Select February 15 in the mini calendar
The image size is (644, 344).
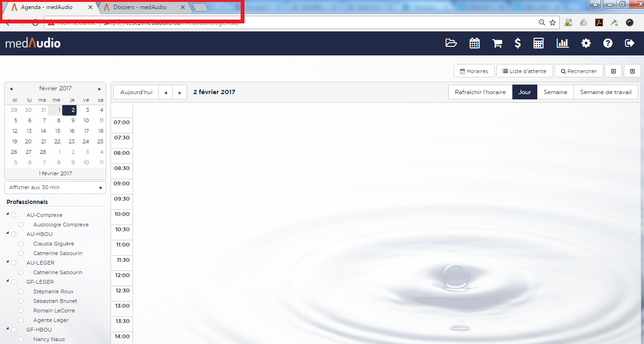58,131
